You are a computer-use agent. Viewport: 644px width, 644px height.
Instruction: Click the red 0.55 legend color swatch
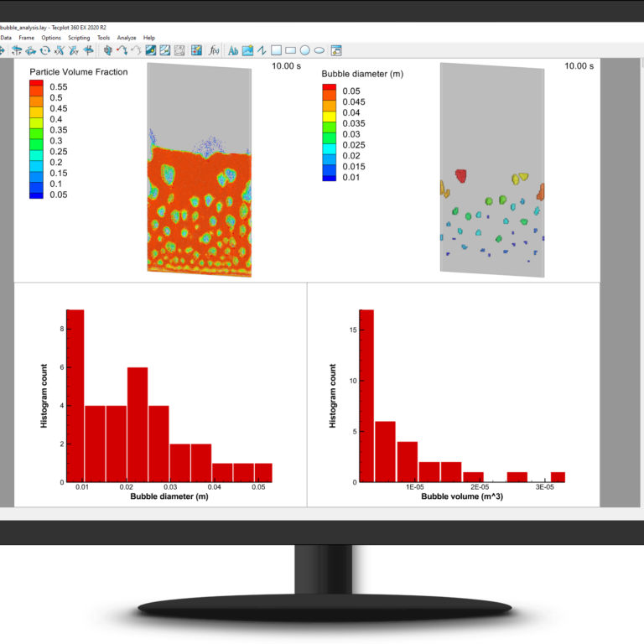[36, 86]
